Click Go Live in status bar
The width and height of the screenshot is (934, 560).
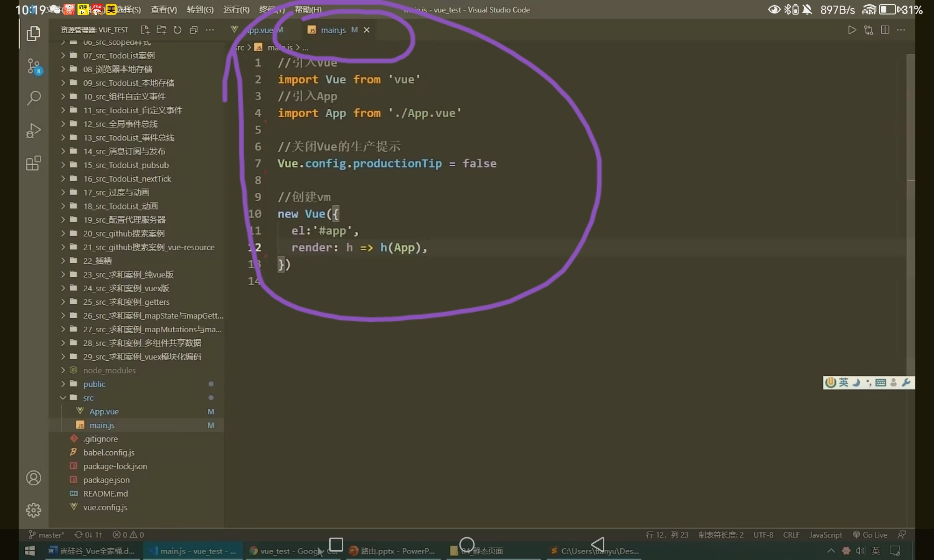870,535
